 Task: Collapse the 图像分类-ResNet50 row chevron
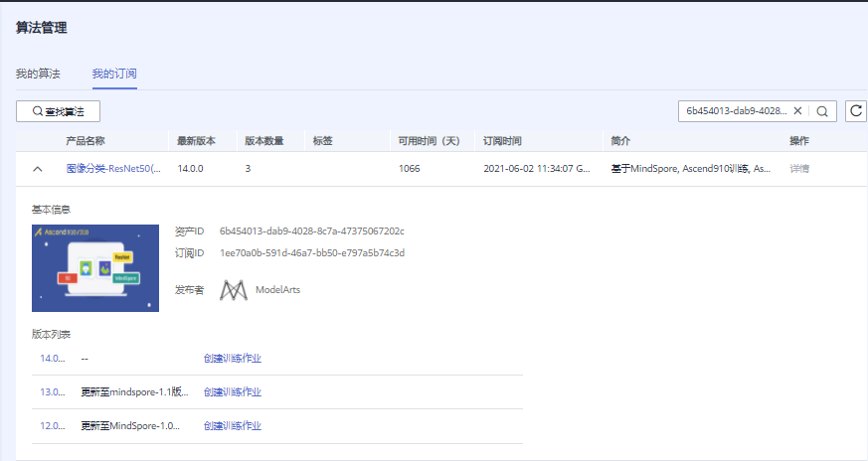pyautogui.click(x=38, y=169)
